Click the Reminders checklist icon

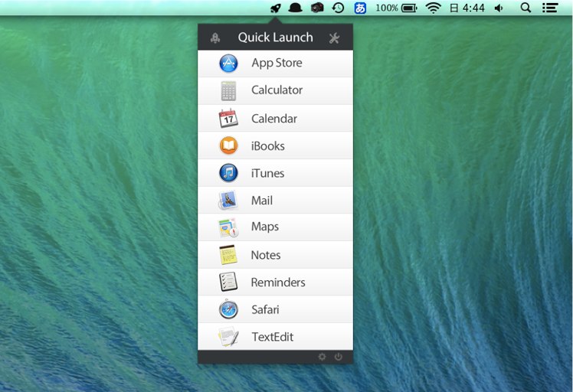(228, 282)
